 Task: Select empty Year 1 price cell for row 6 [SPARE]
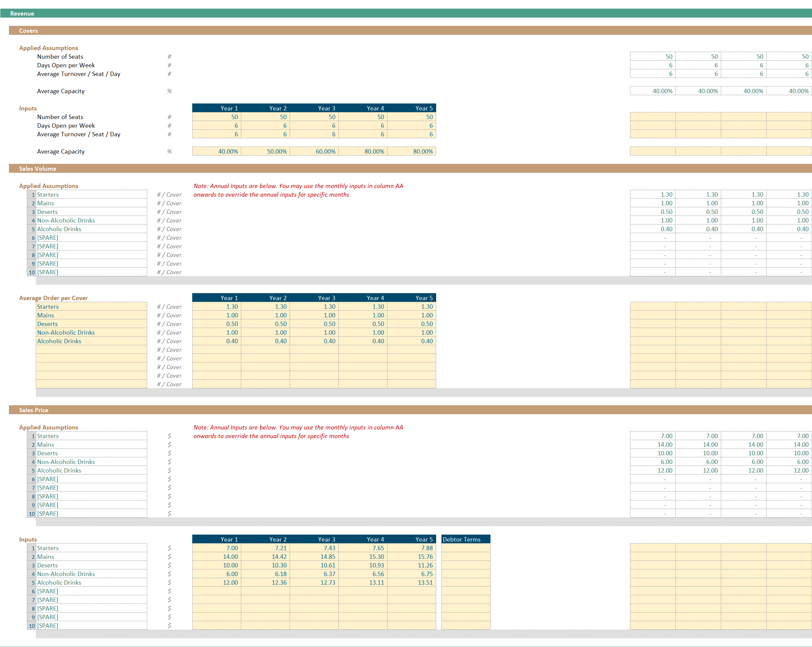pos(216,592)
